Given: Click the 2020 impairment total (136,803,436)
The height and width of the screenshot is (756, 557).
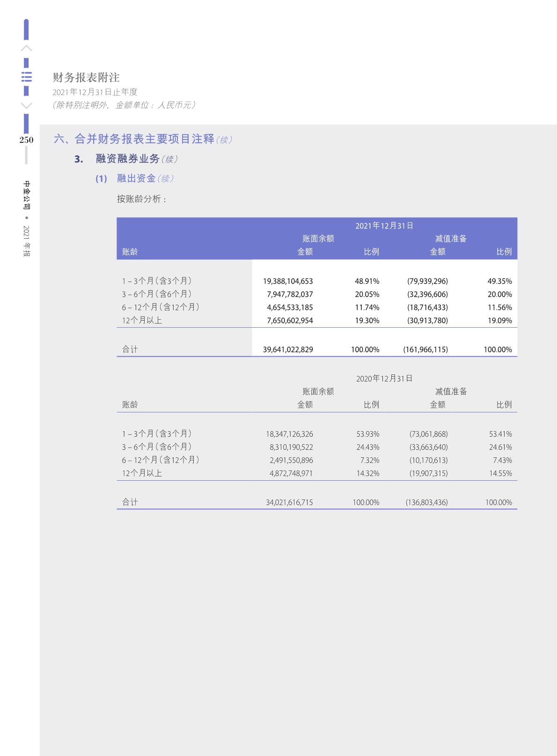Looking at the screenshot, I should 426,502.
